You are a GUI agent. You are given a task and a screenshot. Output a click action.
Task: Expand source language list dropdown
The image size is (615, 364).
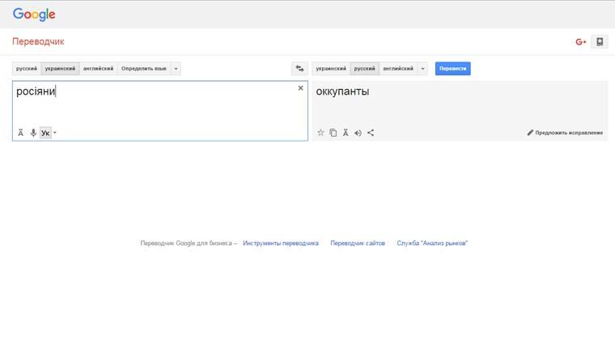[x=176, y=69]
